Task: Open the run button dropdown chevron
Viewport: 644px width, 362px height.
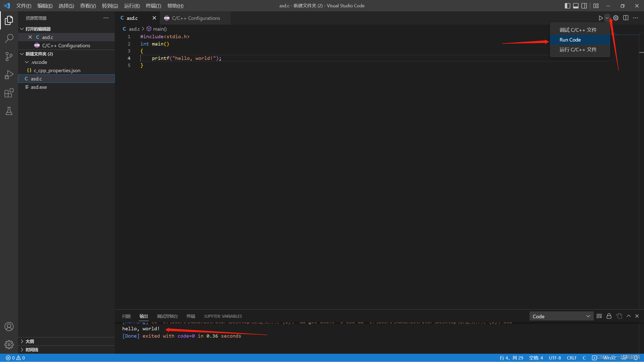Action: click(x=607, y=18)
